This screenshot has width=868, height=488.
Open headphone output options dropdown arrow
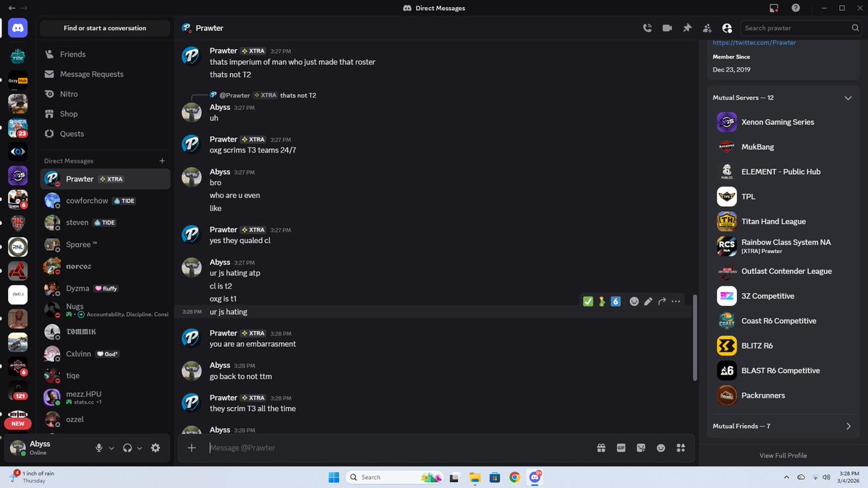click(140, 448)
